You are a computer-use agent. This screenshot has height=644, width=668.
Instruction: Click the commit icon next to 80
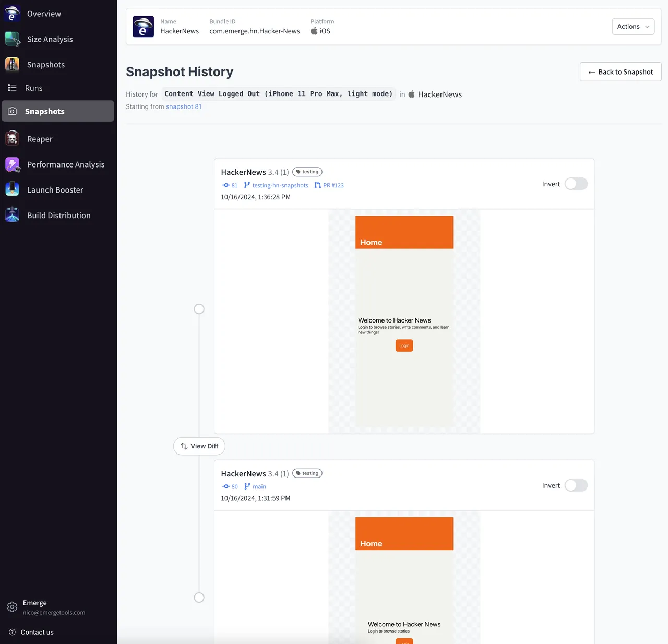coord(226,486)
